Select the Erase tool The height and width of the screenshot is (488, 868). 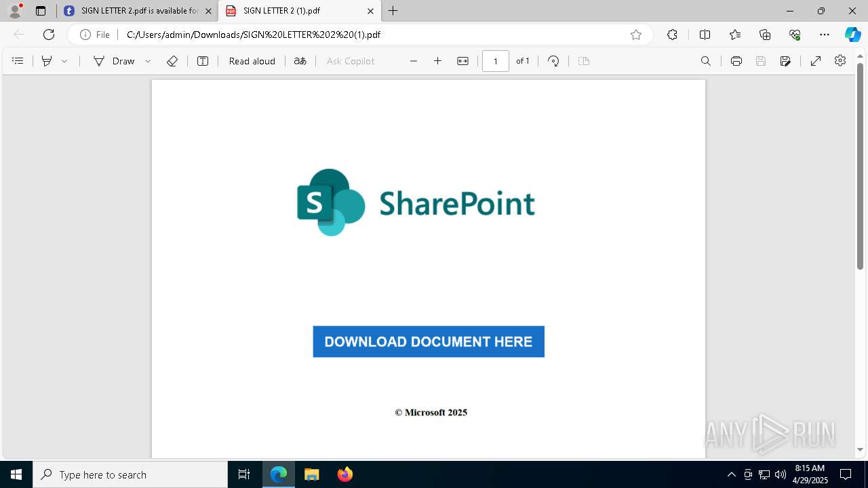(x=172, y=61)
